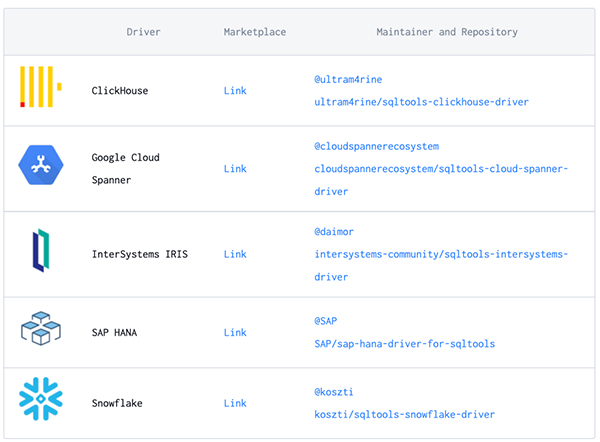Visit the @koszti maintainer profile
This screenshot has height=442, width=600.
click(335, 392)
